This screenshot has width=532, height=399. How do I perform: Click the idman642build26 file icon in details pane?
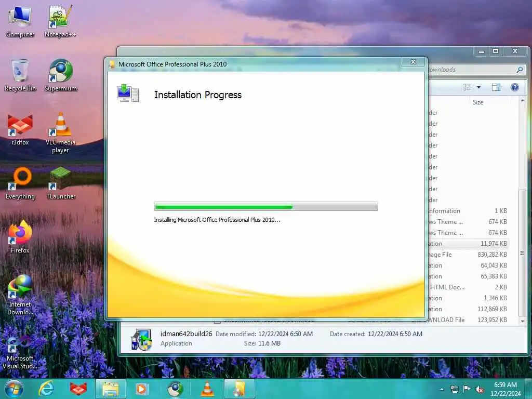141,339
